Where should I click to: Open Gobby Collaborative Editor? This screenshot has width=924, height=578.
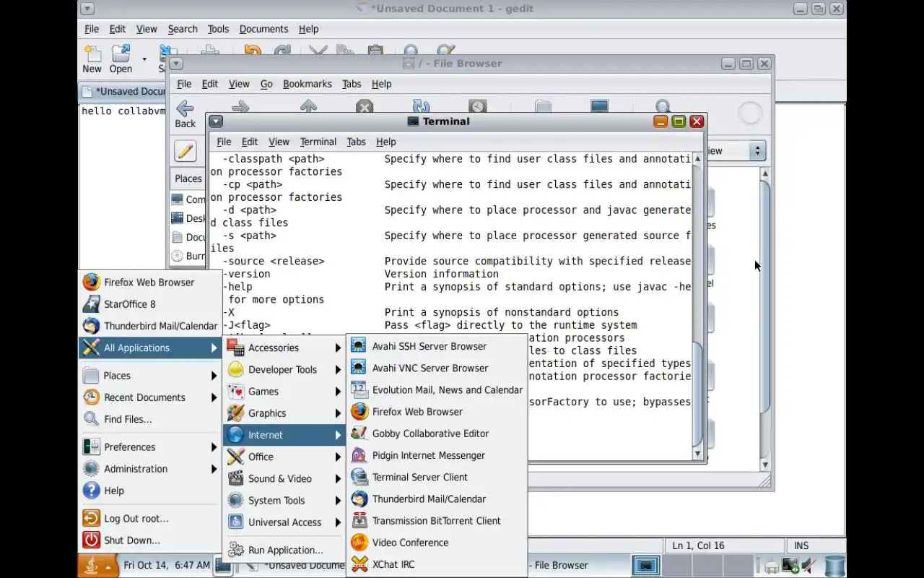pos(437,433)
